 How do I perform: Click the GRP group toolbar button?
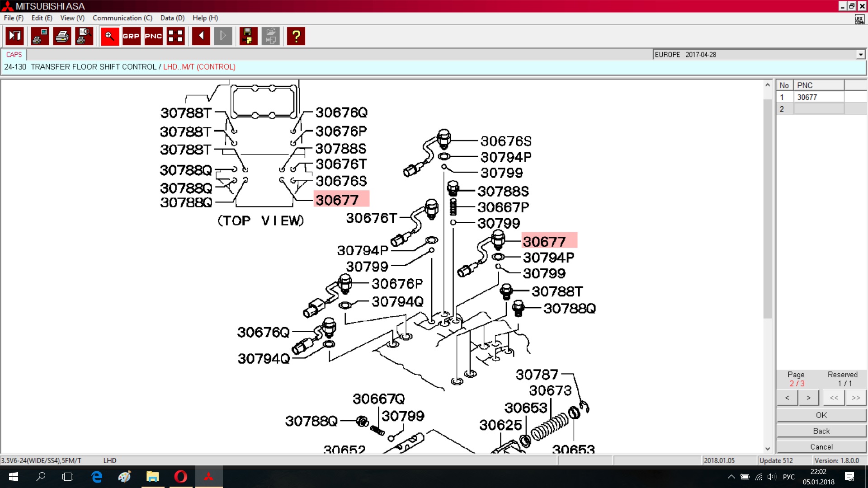pyautogui.click(x=131, y=36)
